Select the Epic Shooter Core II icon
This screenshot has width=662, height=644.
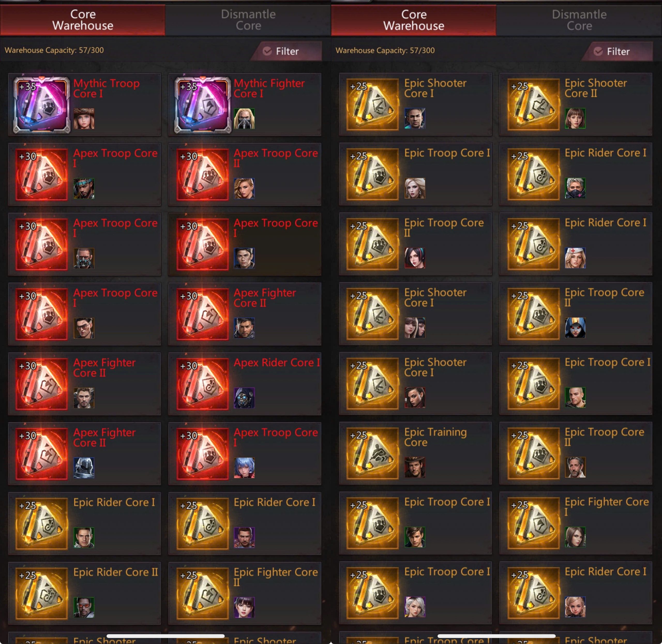point(533,104)
